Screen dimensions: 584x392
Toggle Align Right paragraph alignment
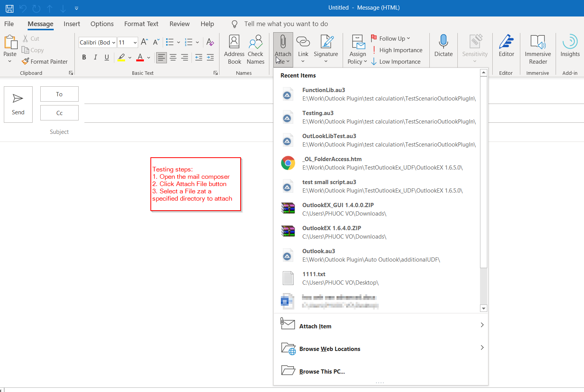point(185,58)
